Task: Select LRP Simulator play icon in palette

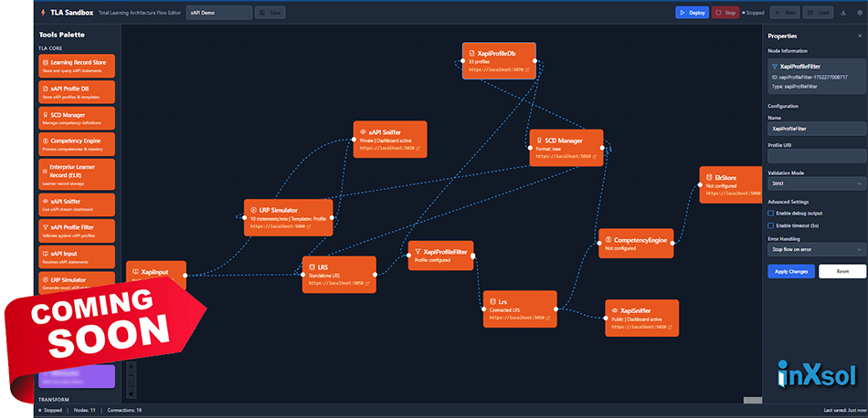Action: (x=46, y=280)
